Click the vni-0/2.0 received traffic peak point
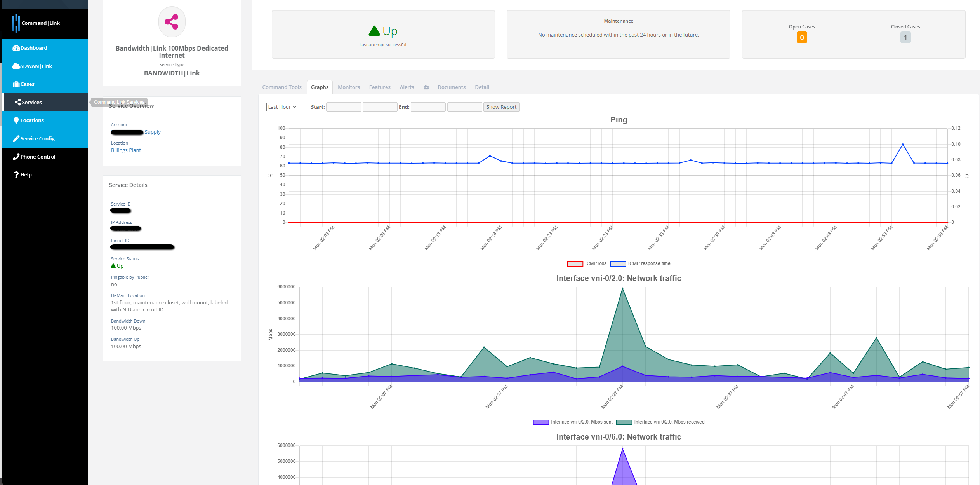 pyautogui.click(x=622, y=288)
